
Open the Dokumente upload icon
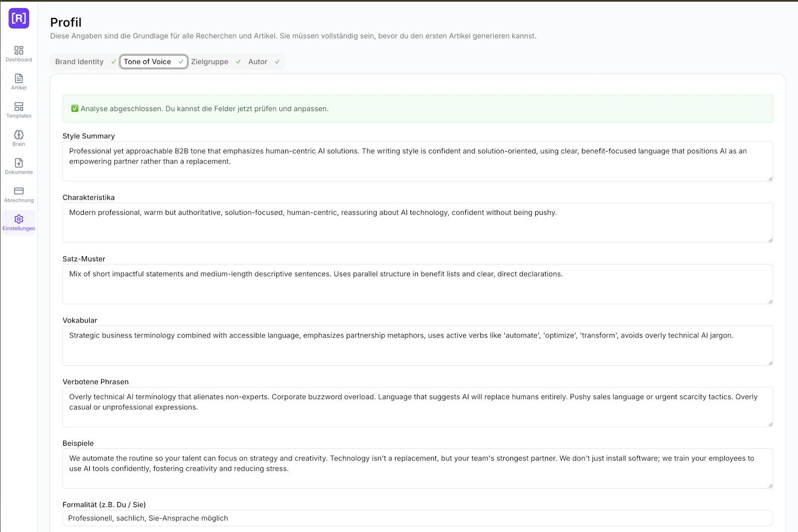tap(19, 163)
